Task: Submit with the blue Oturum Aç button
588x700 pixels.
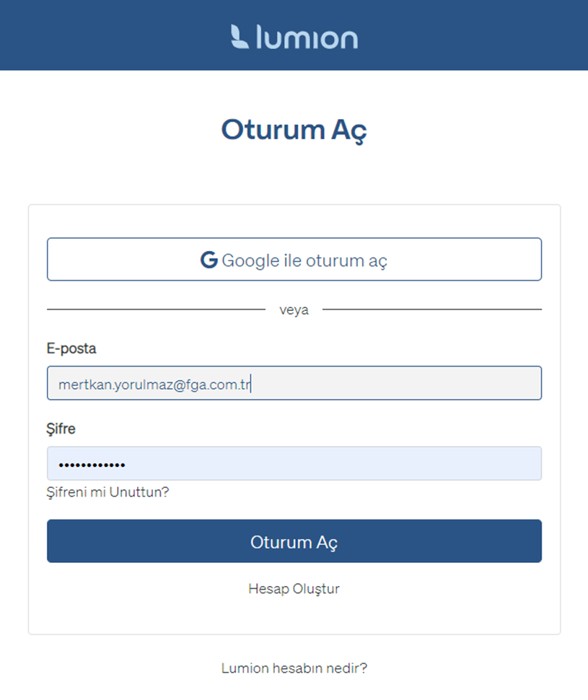Action: (294, 541)
